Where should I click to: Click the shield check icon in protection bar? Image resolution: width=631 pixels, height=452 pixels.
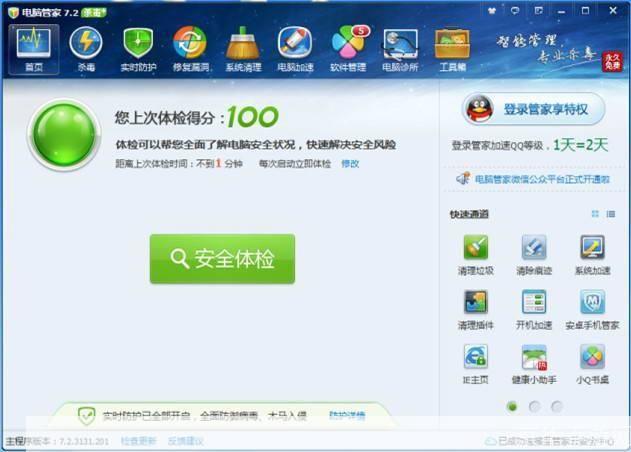(86, 415)
